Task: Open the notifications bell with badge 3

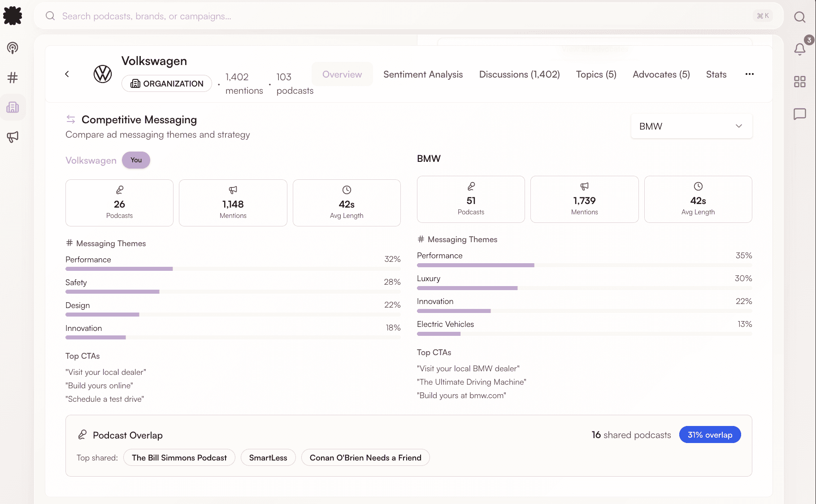Action: point(799,49)
